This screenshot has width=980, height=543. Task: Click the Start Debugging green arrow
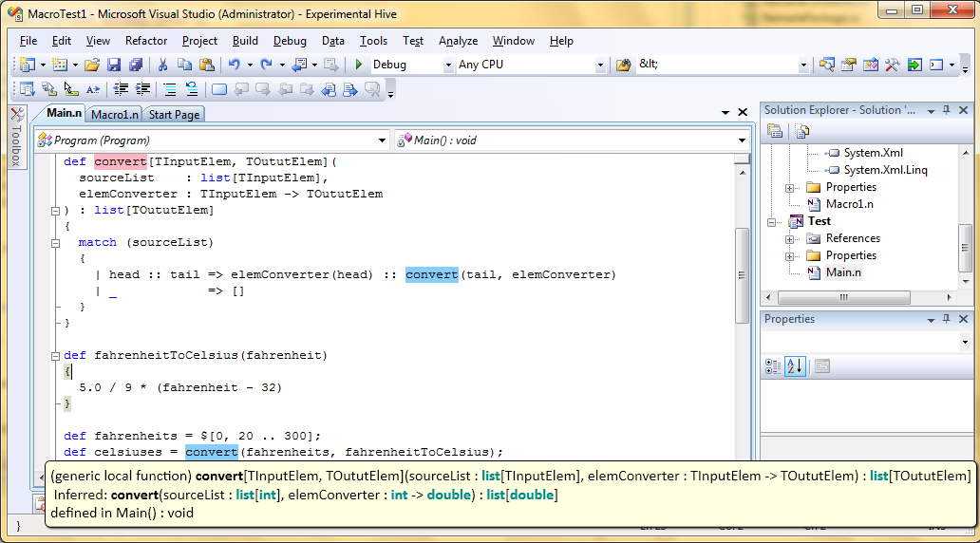pos(359,65)
